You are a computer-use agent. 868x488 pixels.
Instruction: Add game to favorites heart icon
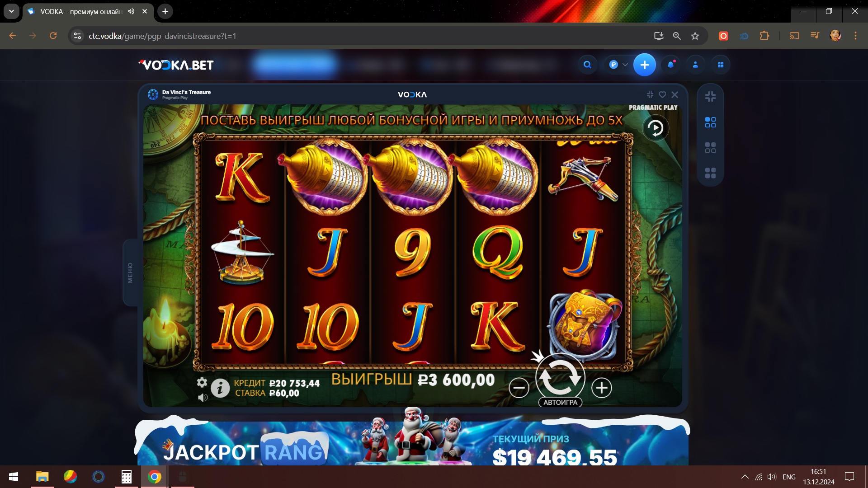pyautogui.click(x=662, y=94)
